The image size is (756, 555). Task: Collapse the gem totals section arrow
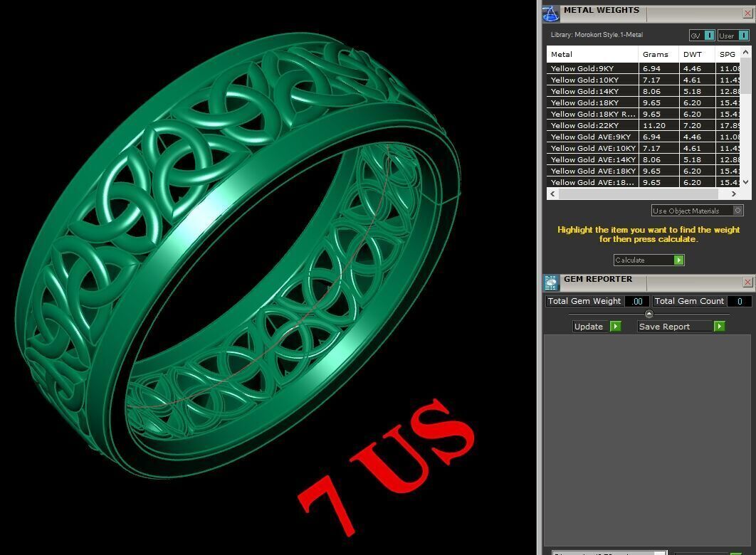click(649, 314)
